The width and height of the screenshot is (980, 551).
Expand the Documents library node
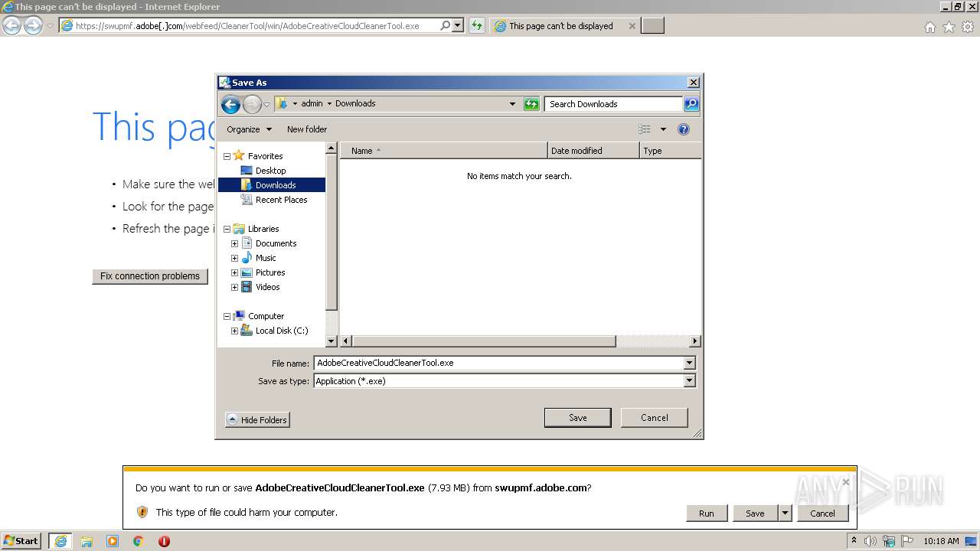(x=234, y=243)
